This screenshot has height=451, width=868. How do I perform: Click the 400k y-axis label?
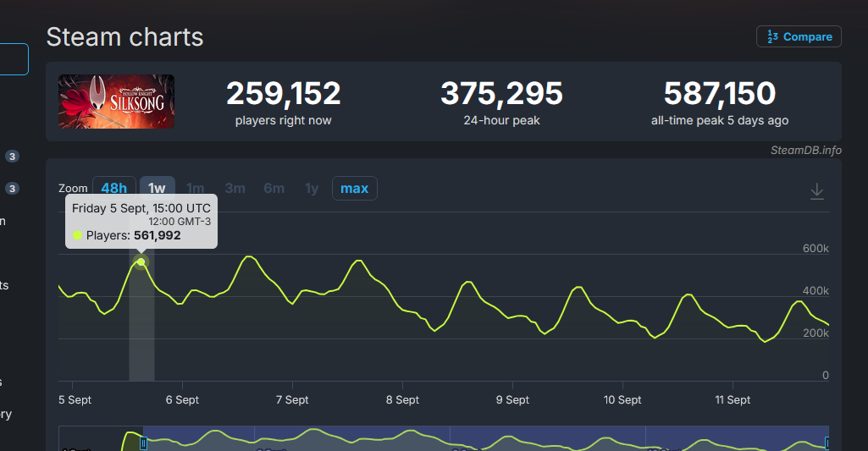815,290
